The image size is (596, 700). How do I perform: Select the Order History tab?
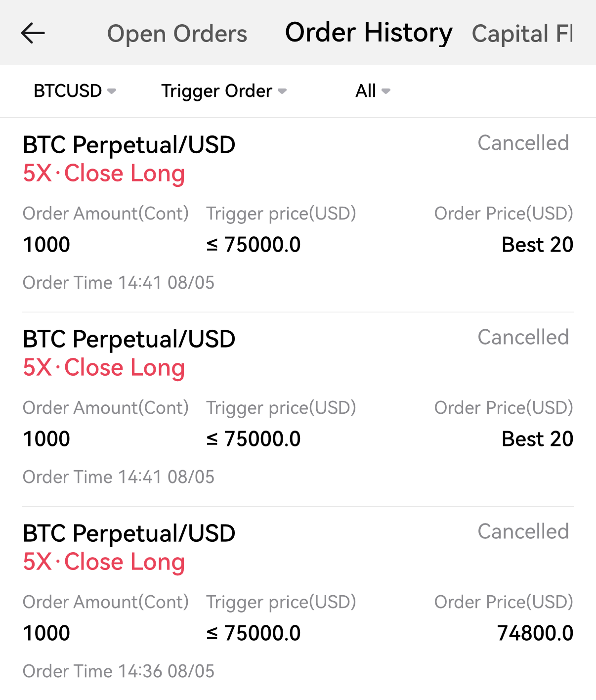coord(368,33)
